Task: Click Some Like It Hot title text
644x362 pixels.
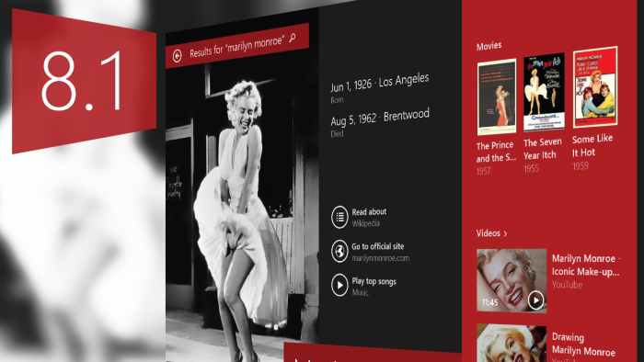Action: point(592,145)
